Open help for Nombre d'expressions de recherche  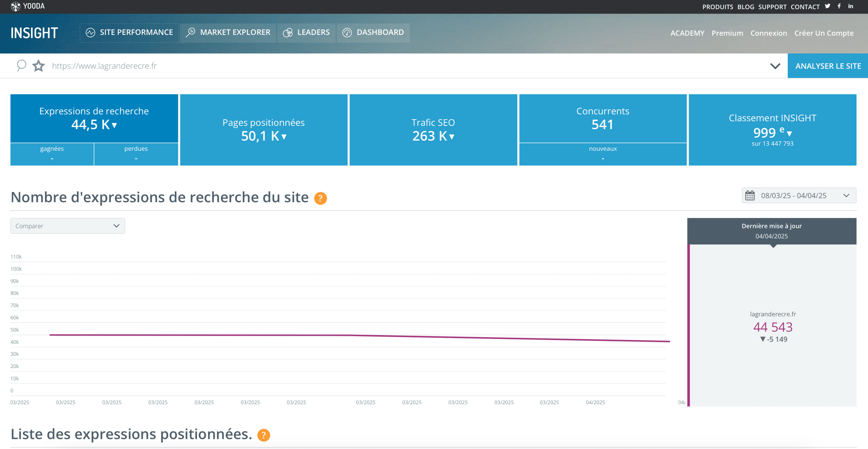pos(320,198)
